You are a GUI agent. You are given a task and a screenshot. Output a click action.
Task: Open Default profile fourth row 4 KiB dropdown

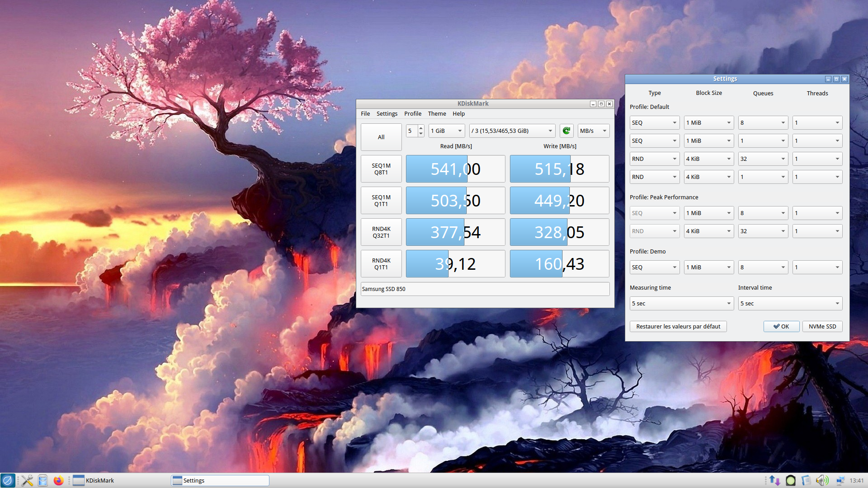pyautogui.click(x=709, y=177)
